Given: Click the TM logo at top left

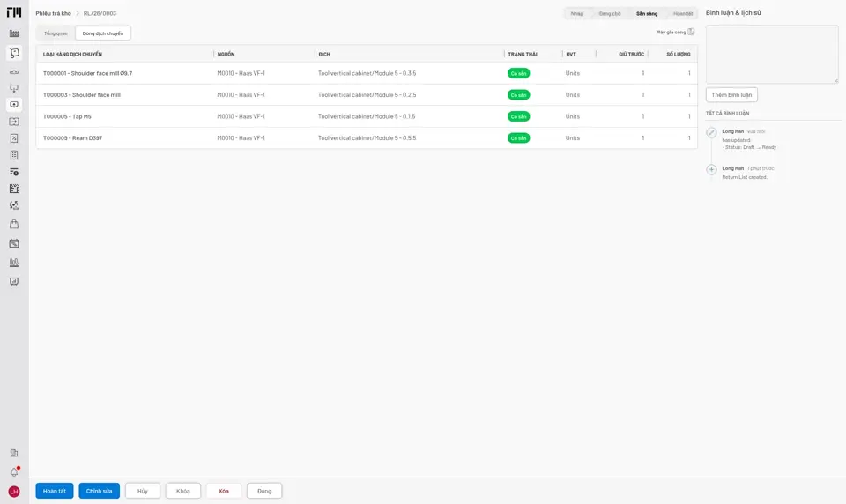Looking at the screenshot, I should tap(14, 12).
